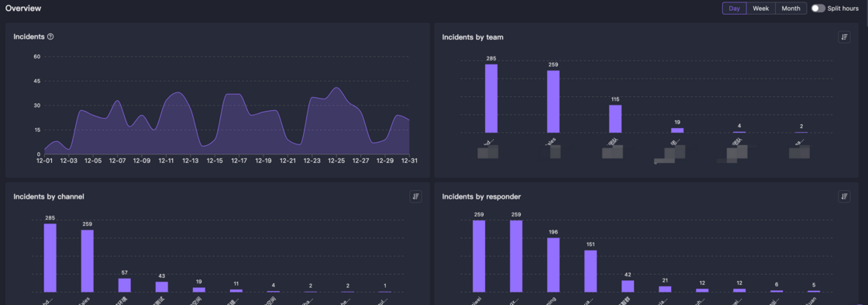Select the 42 bar in Incidents by responder
The image size is (868, 305).
[x=628, y=286]
